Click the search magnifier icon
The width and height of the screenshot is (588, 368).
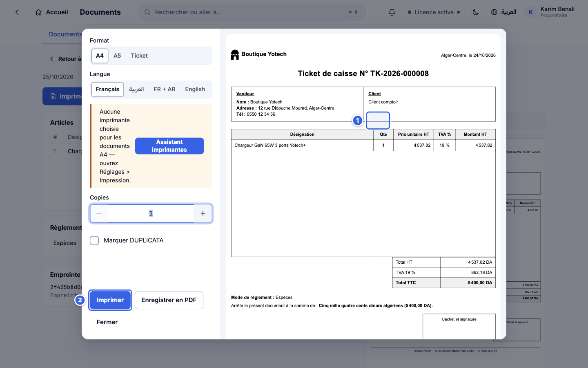(x=147, y=12)
